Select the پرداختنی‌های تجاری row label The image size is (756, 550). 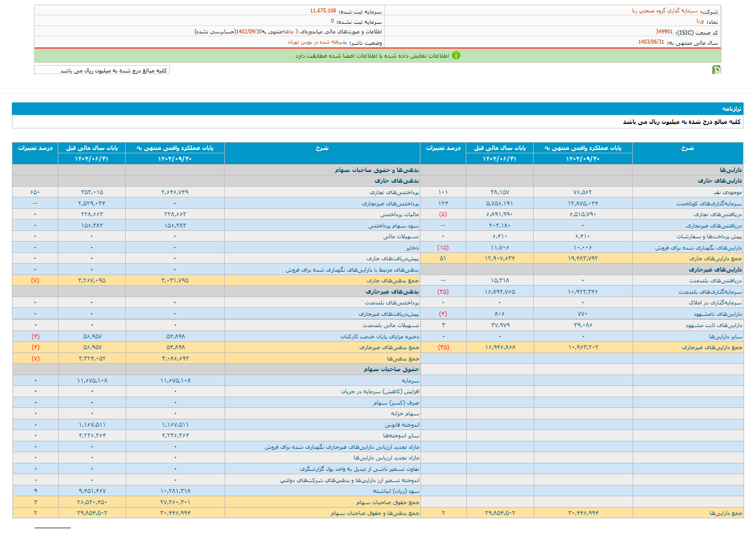coord(394,192)
